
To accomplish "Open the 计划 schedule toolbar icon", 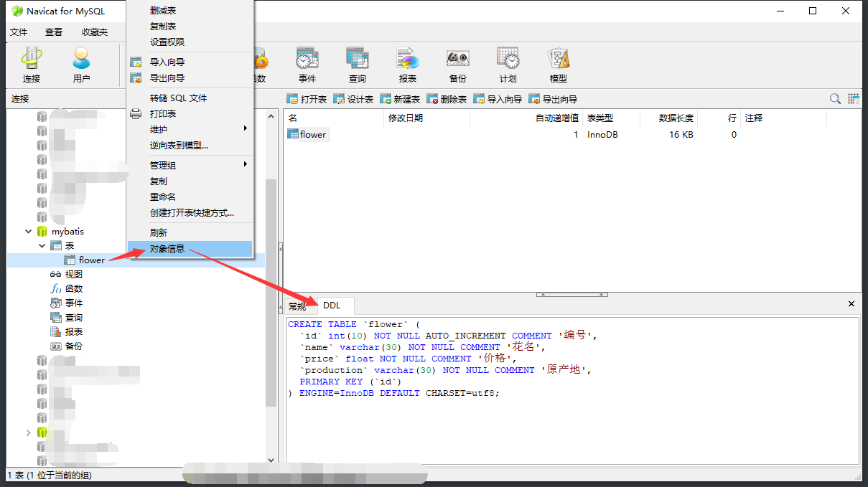I will click(x=508, y=65).
